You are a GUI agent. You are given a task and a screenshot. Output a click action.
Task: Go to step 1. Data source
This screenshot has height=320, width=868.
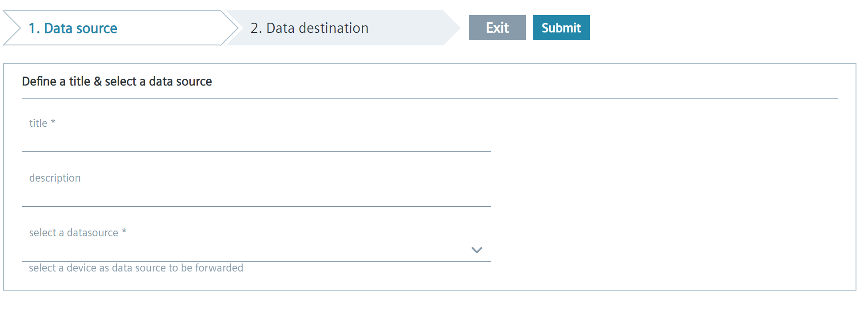point(73,28)
